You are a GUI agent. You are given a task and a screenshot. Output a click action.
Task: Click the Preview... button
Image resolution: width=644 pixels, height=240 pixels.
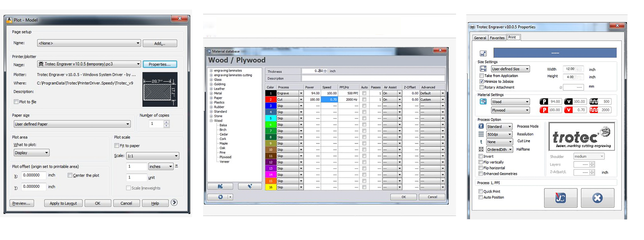[x=22, y=203]
